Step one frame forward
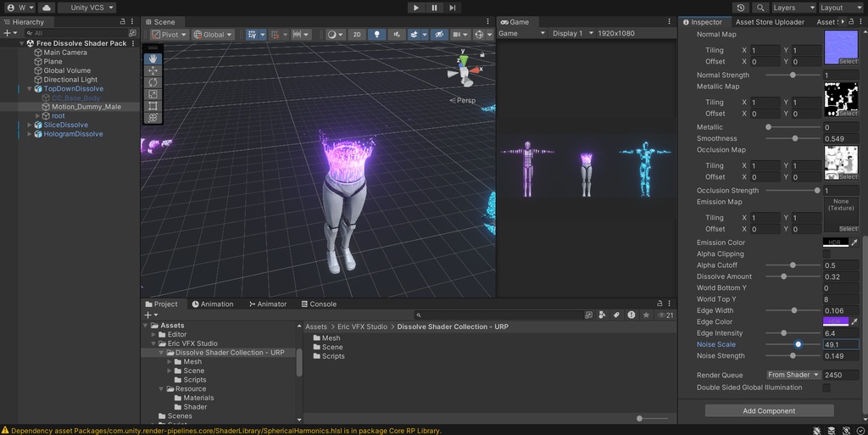868x435 pixels. 453,8
